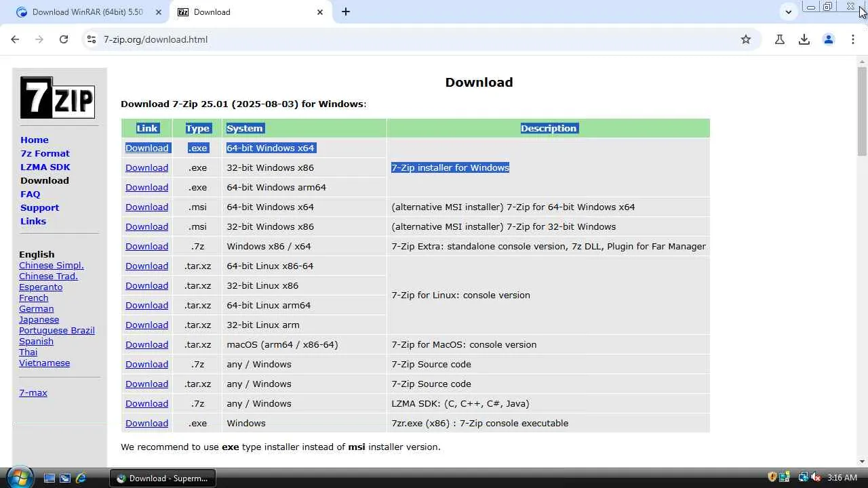Open the Download - Superm... taskbar button

(163, 478)
